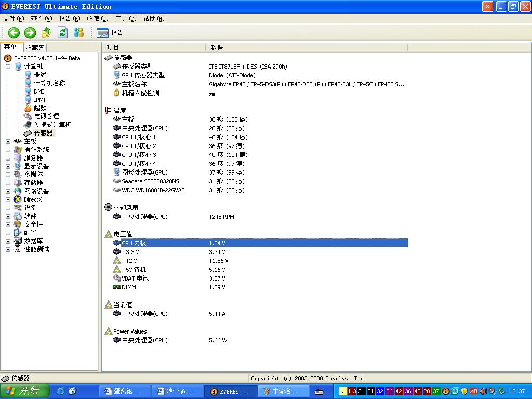The width and height of the screenshot is (532, 399).
Task: Click the blue 32 temperature tray indicator
Action: (380, 391)
